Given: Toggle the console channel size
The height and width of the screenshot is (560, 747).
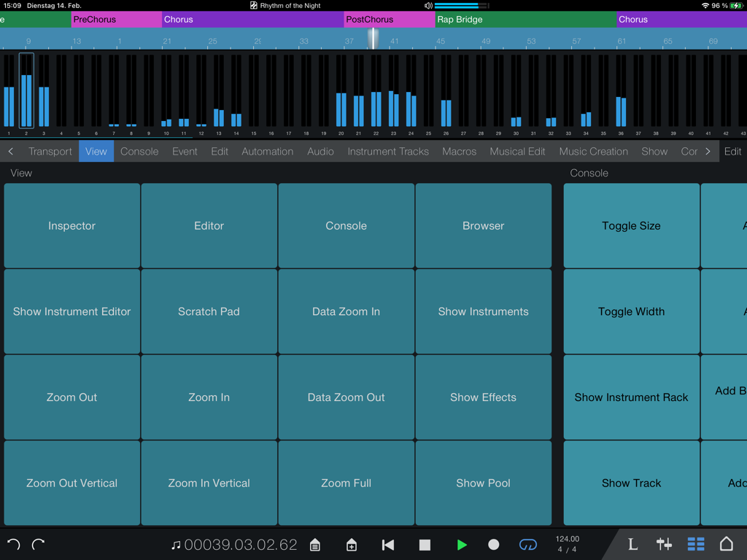Looking at the screenshot, I should point(631,225).
